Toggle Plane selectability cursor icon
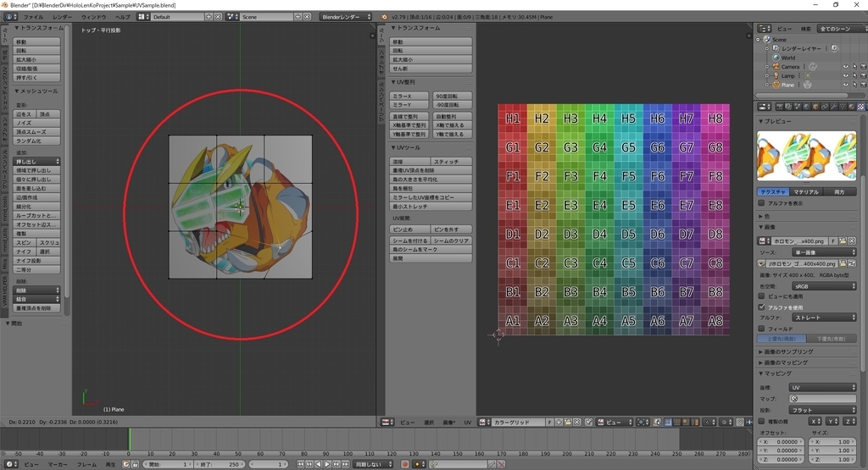The width and height of the screenshot is (868, 470). click(855, 85)
